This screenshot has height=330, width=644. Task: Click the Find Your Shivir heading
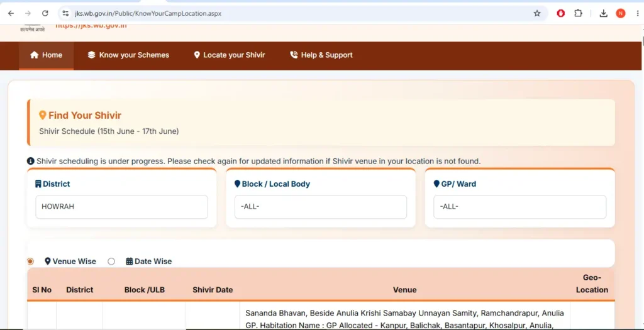coord(85,115)
